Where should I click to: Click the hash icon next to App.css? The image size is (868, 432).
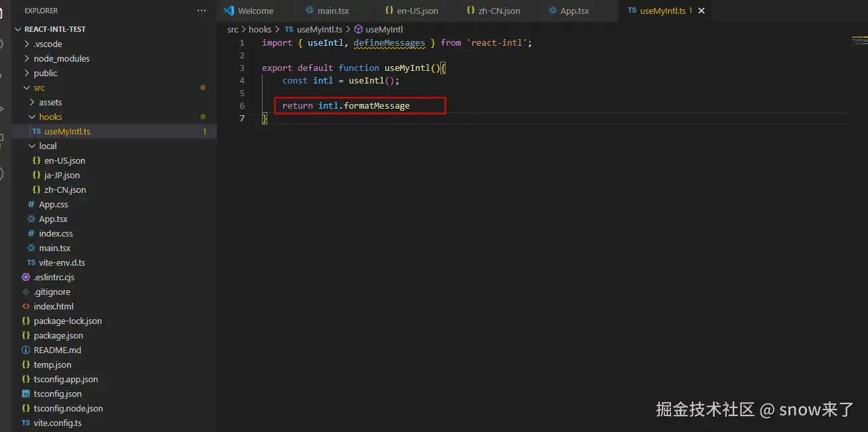click(x=31, y=204)
